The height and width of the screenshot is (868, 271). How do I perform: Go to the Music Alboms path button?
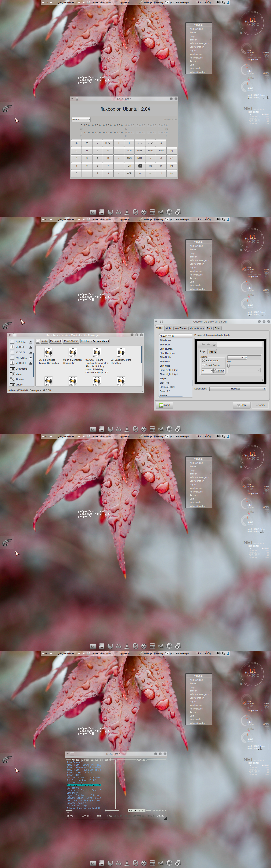pos(71,341)
